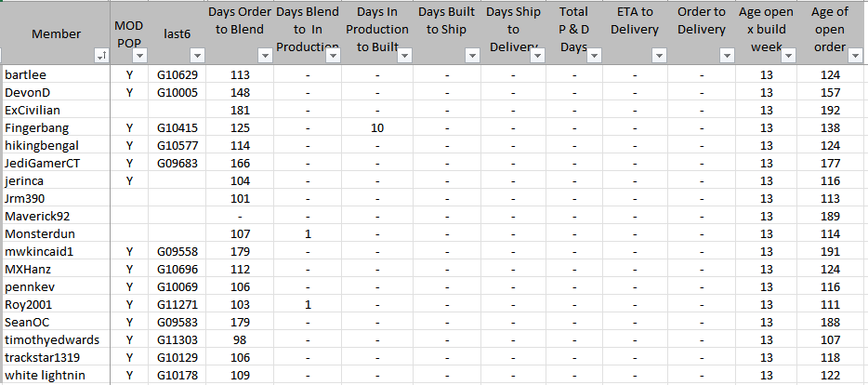The height and width of the screenshot is (385, 868).
Task: Click the Order to Delivery filter arrow
Action: click(x=725, y=57)
